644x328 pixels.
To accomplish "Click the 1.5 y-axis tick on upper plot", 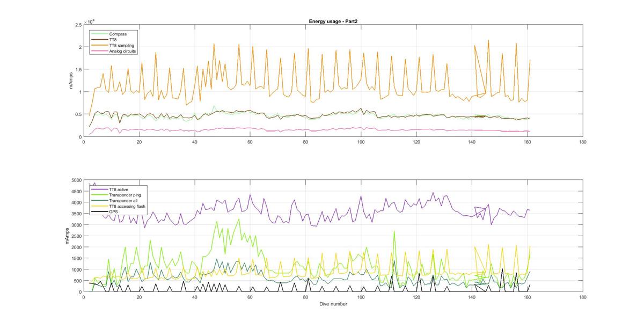I will 78,70.
